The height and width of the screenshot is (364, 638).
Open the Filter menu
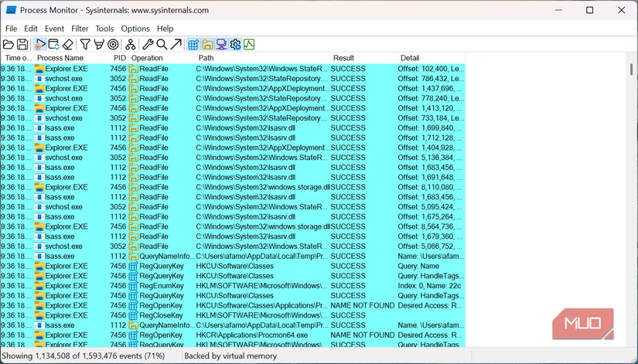click(x=80, y=29)
